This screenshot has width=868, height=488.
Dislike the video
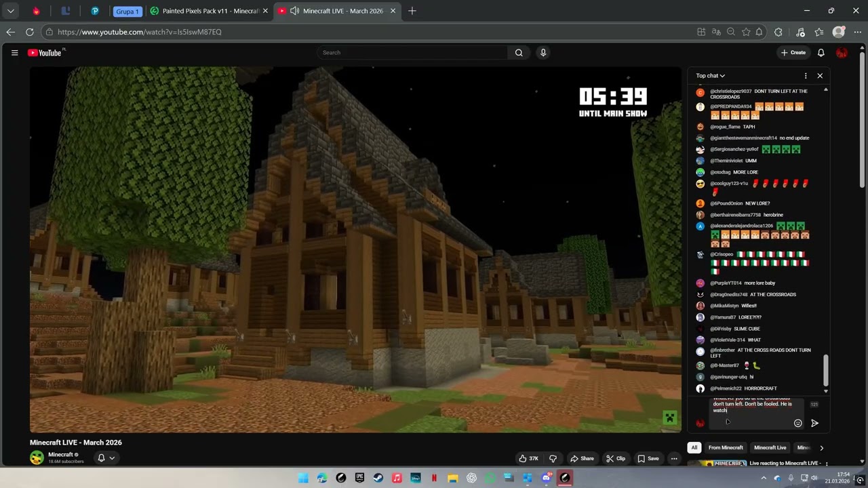553,458
